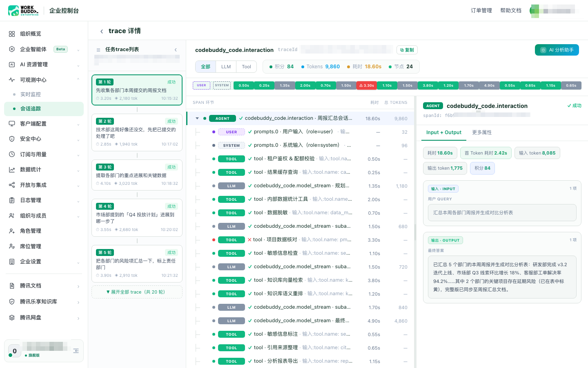Click the Token 耗时 2.42s chip
This screenshot has width=588, height=368.
(486, 153)
